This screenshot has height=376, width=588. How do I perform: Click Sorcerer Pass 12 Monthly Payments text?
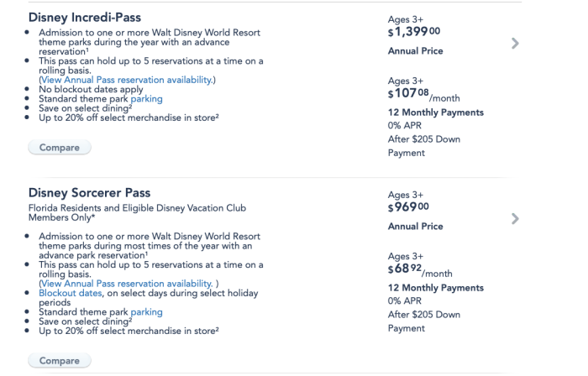coord(435,288)
